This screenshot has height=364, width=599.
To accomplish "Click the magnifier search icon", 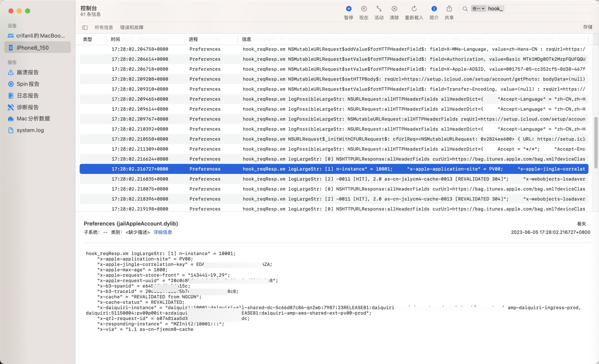I will (465, 9).
